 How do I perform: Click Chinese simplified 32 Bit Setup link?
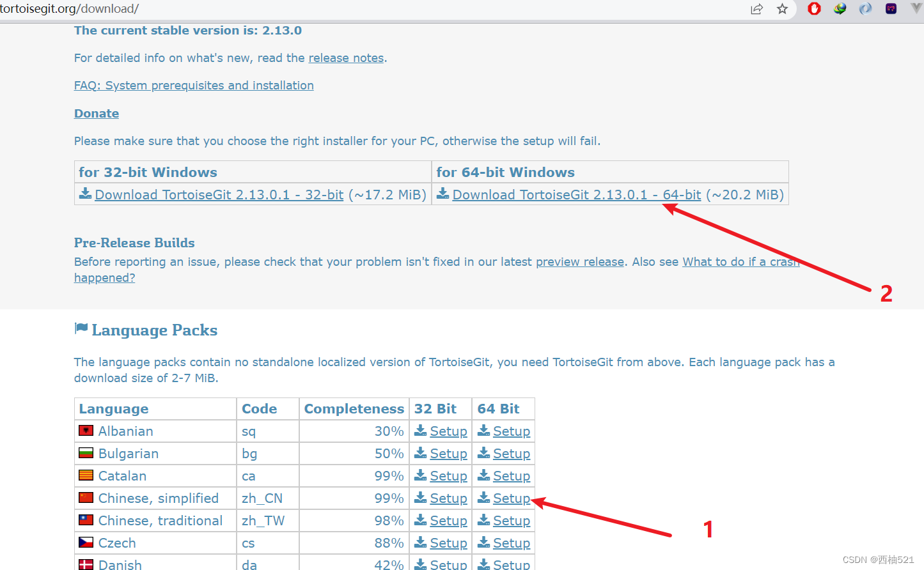[x=448, y=498]
